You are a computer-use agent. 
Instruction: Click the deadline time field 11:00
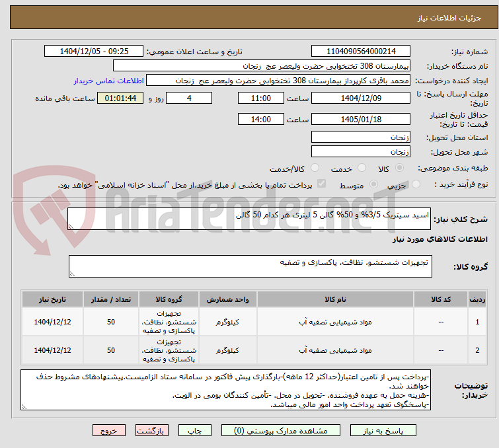click(x=260, y=98)
